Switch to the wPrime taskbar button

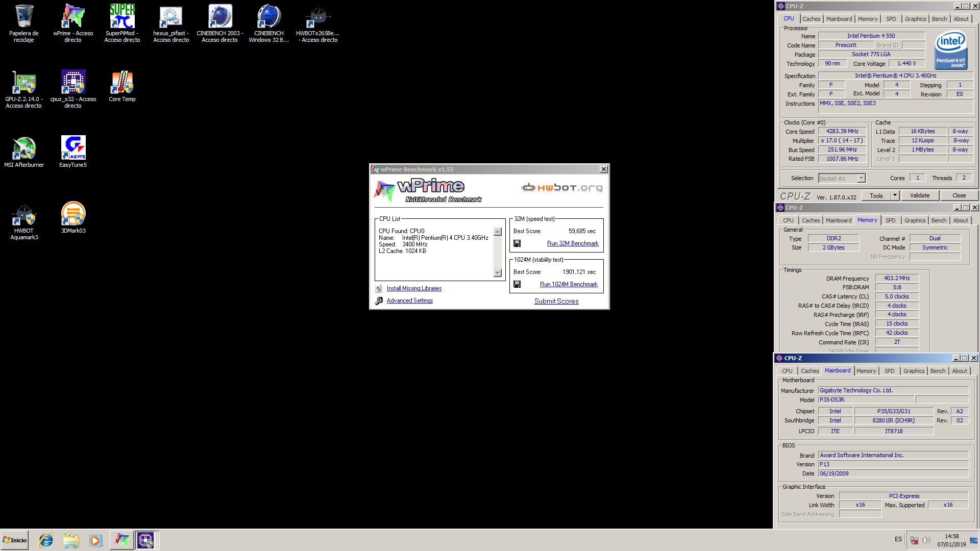click(121, 540)
